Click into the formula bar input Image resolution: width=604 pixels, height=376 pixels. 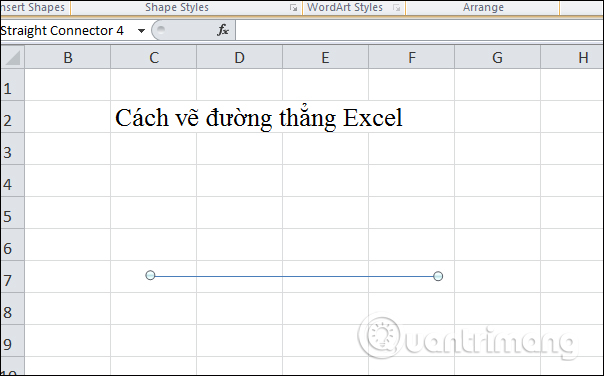(419, 30)
